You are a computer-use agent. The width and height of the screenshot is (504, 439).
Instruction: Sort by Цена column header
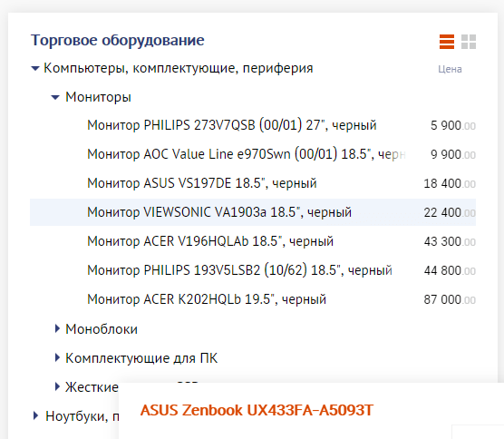pyautogui.click(x=450, y=69)
